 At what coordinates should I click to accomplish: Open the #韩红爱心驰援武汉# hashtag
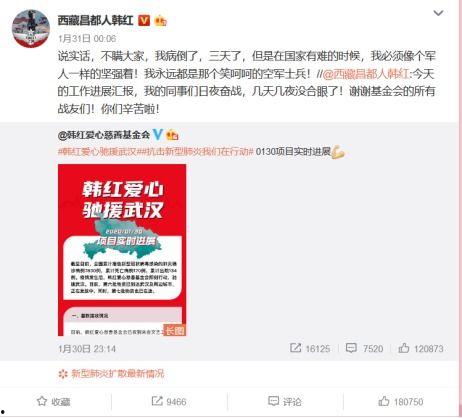(97, 152)
